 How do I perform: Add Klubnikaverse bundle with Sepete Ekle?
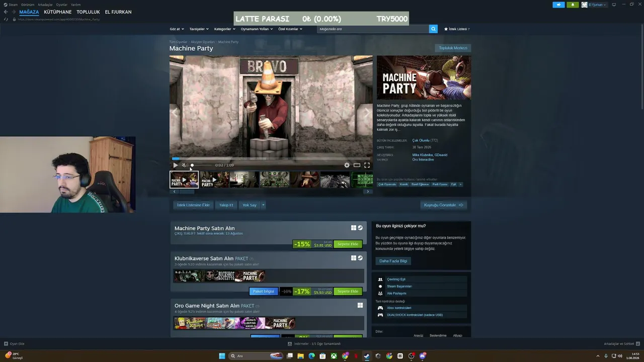pyautogui.click(x=348, y=292)
